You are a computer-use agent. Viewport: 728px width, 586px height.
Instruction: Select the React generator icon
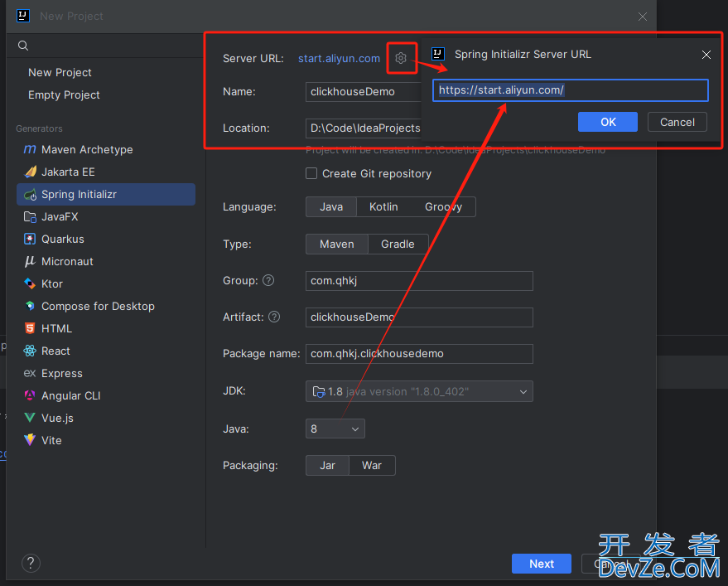30,351
